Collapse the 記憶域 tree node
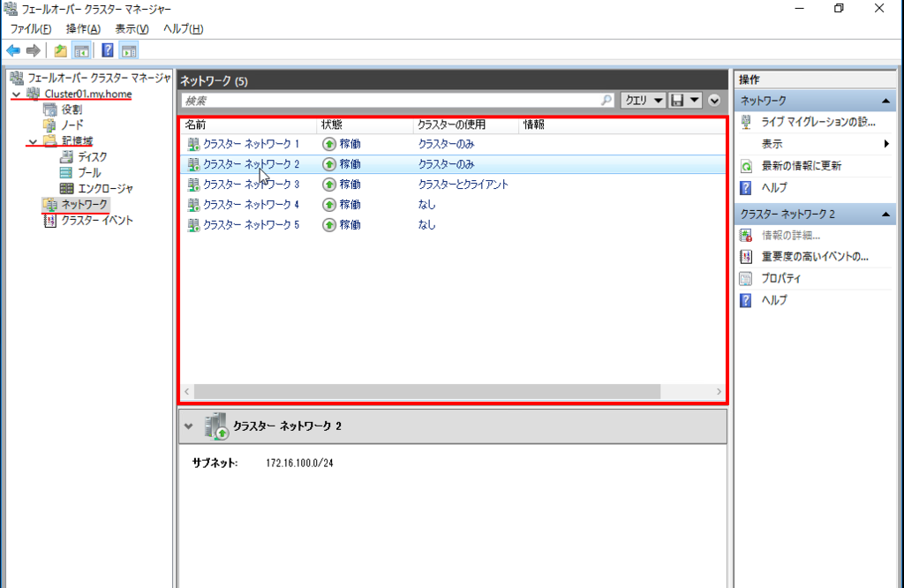This screenshot has height=588, width=904. 33,141
